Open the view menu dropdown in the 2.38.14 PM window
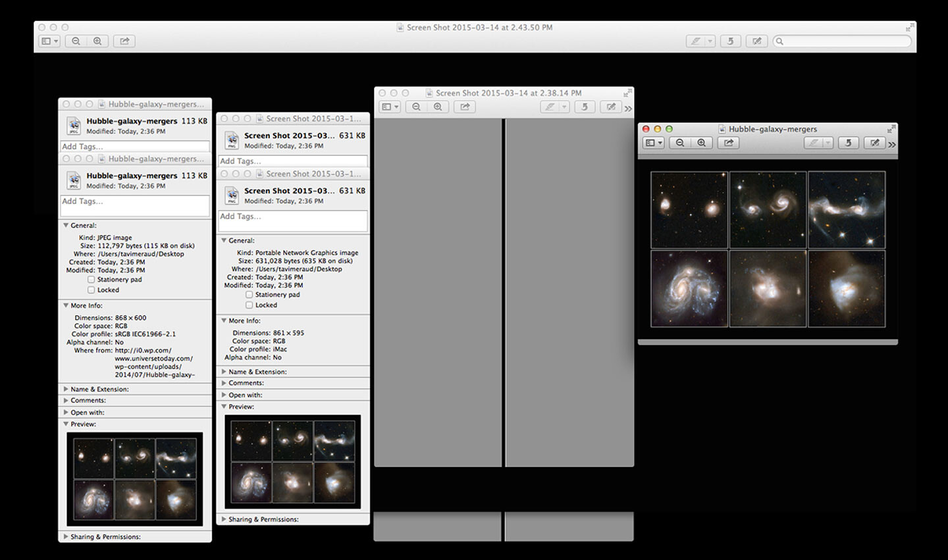 pos(390,107)
